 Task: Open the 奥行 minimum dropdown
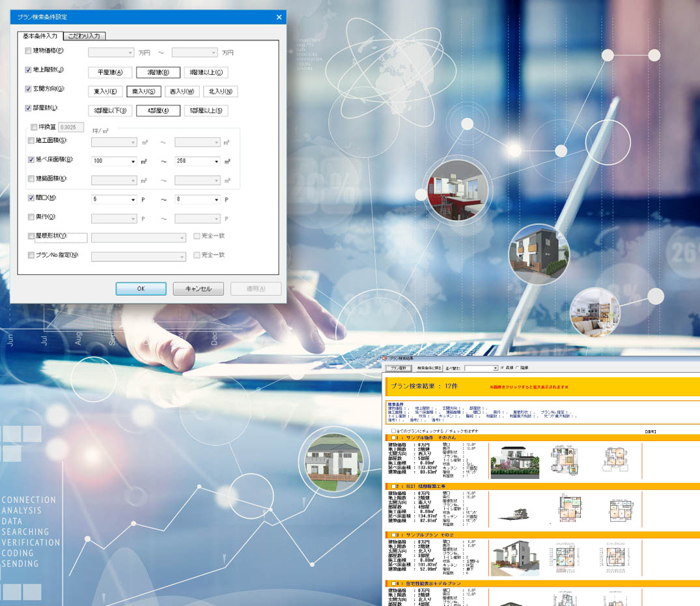[114, 218]
